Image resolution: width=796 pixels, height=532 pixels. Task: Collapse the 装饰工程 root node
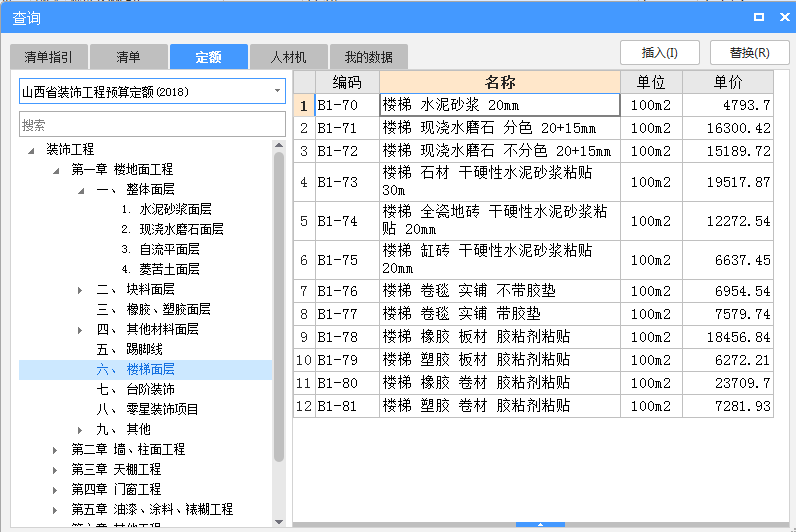[x=31, y=150]
